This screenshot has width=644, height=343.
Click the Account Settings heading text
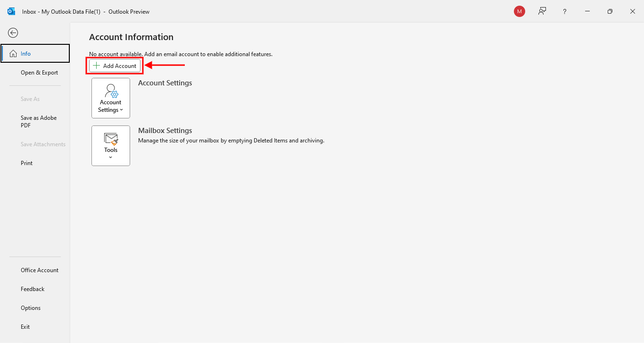(165, 83)
